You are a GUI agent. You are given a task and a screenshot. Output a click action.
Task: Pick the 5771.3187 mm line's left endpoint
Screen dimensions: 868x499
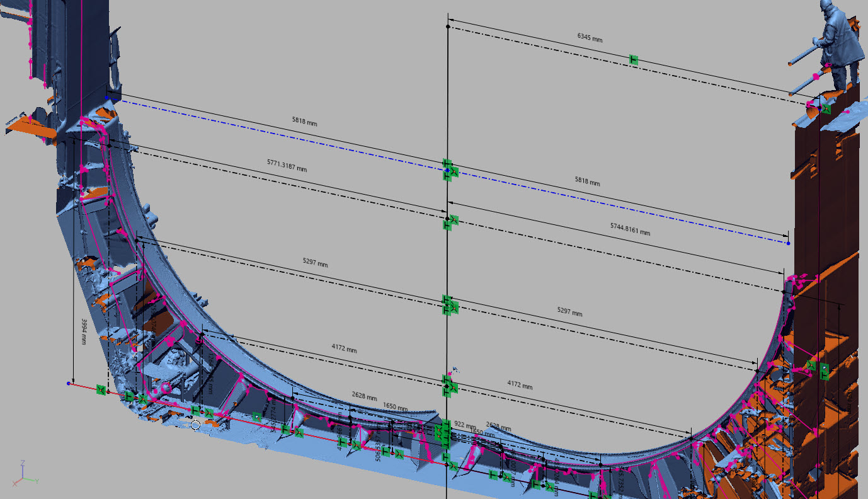click(x=109, y=146)
